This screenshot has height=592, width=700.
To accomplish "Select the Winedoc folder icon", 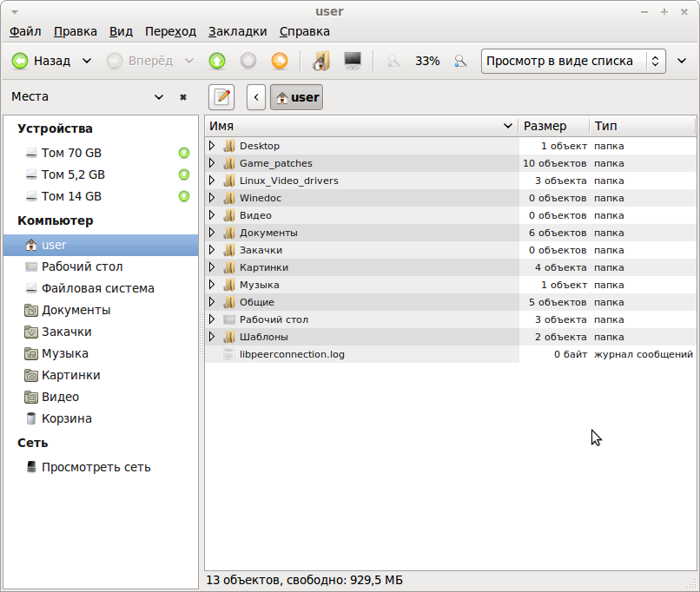I will point(229,198).
